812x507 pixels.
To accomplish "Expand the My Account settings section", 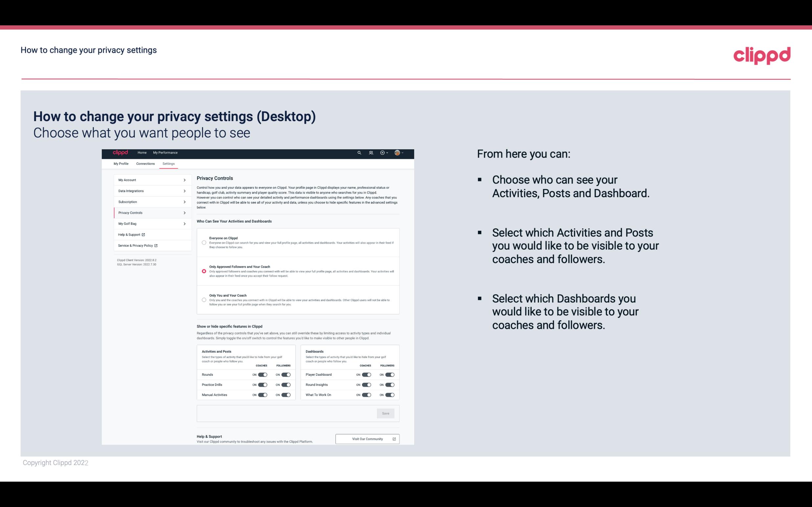I will coord(149,180).
